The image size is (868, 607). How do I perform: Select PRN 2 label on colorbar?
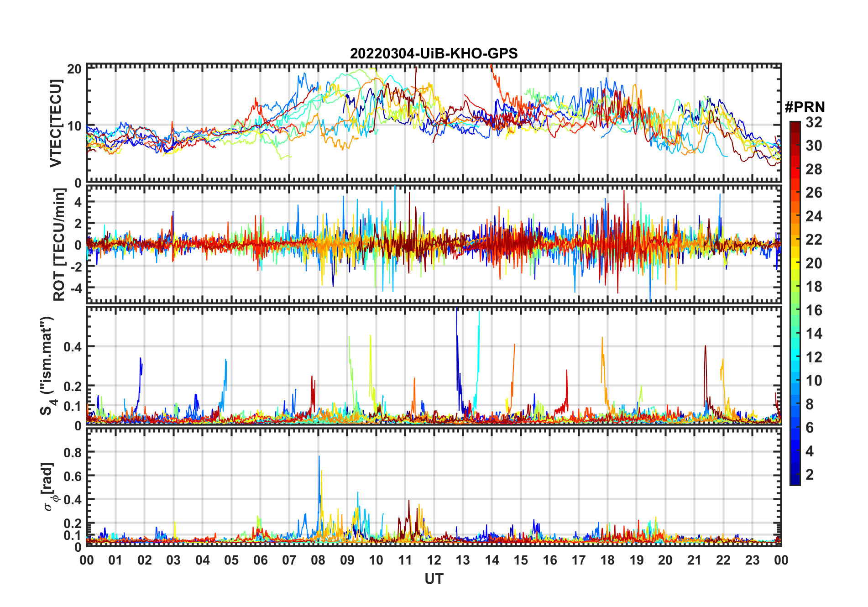click(810, 475)
